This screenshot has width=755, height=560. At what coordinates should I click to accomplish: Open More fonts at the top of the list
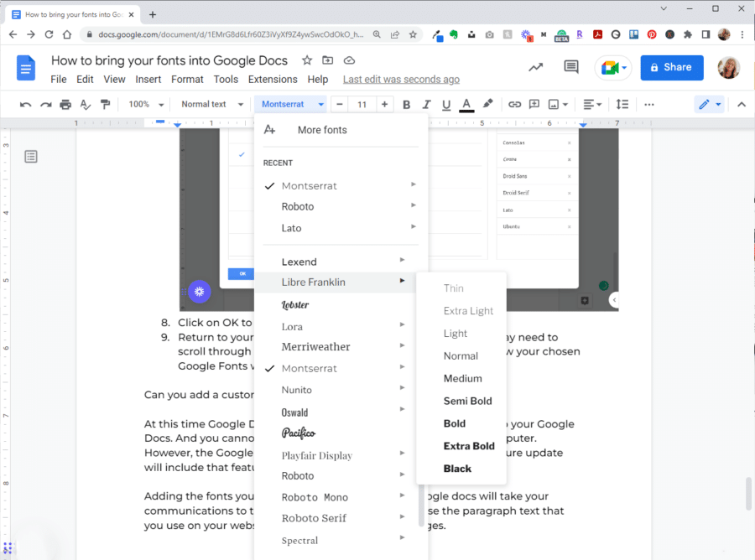click(x=322, y=130)
